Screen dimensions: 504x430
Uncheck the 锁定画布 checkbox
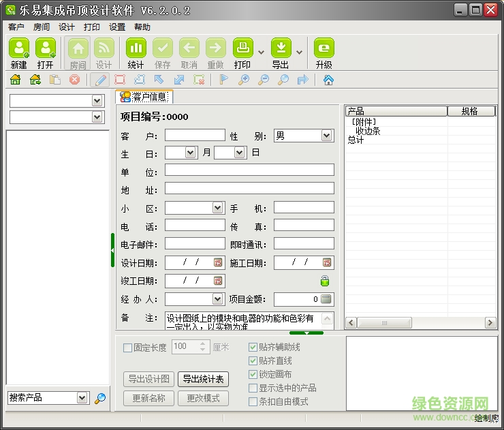click(x=254, y=374)
